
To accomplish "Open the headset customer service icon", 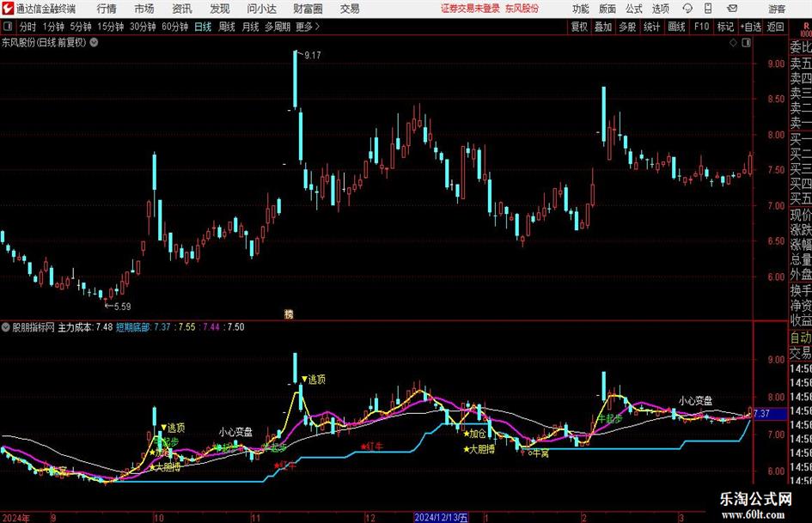I will (687, 9).
